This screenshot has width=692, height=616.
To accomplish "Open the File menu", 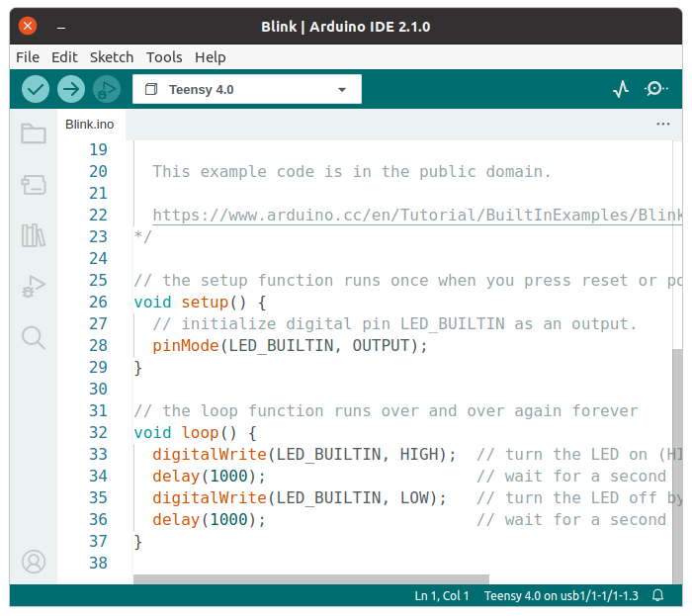I will tap(28, 57).
